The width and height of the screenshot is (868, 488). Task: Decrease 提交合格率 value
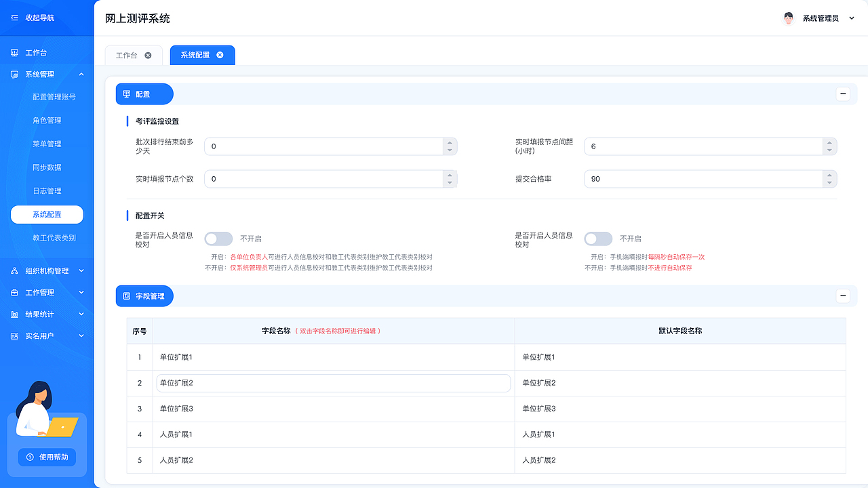click(x=829, y=183)
